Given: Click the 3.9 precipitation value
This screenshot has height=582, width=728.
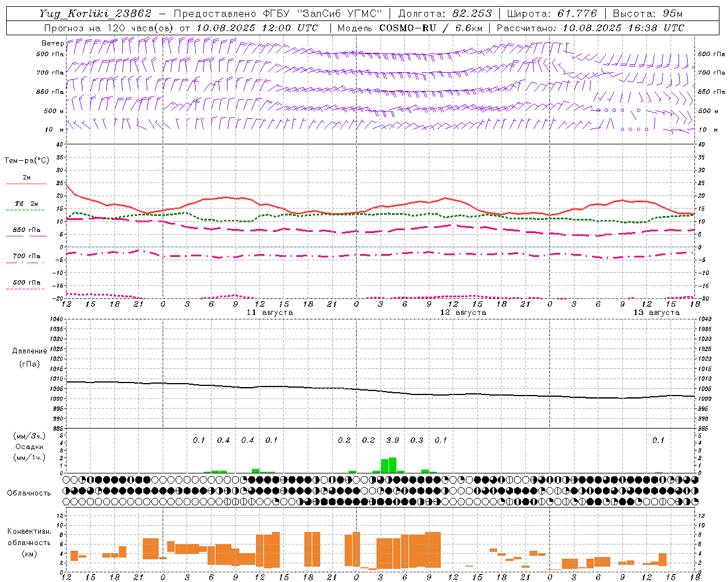Looking at the screenshot, I should click(392, 440).
